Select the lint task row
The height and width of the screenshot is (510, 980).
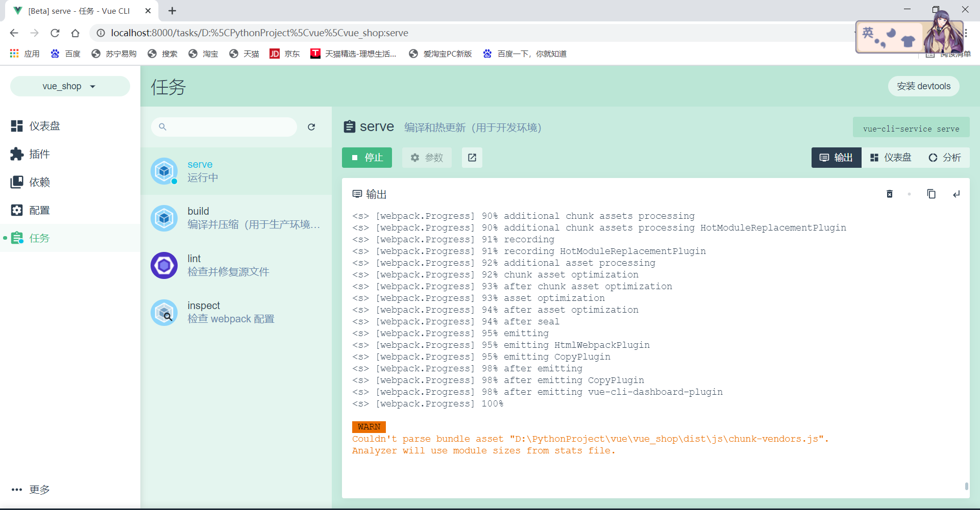tap(236, 265)
